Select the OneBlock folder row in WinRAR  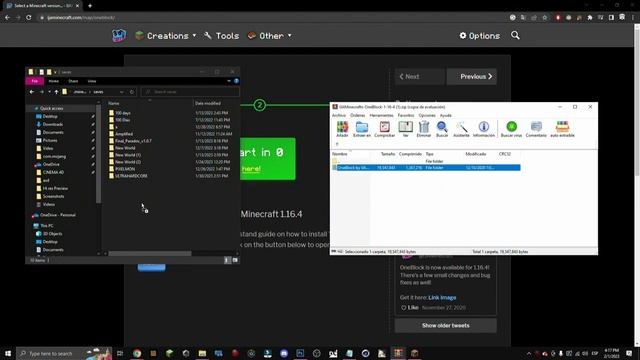[x=426, y=168]
